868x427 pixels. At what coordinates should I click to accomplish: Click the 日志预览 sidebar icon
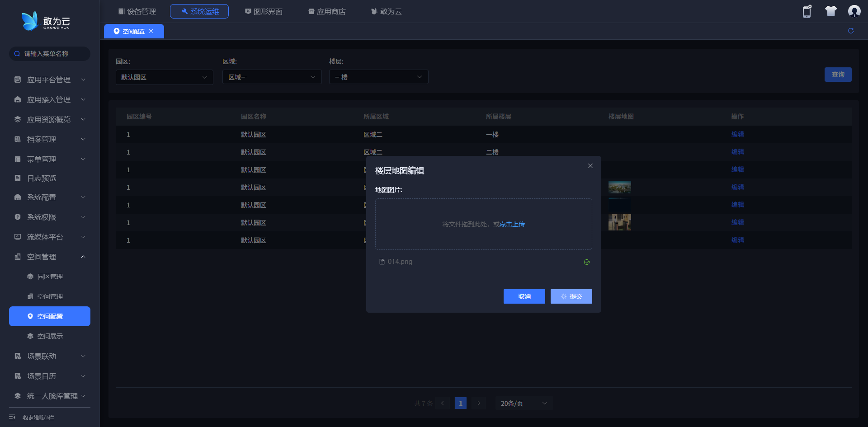point(18,178)
